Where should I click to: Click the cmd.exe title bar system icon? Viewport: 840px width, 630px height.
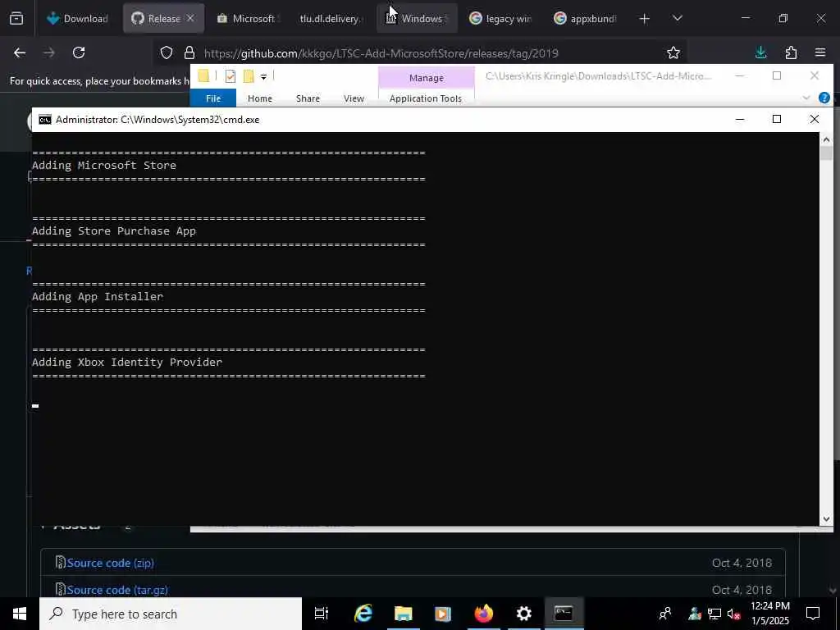click(45, 120)
